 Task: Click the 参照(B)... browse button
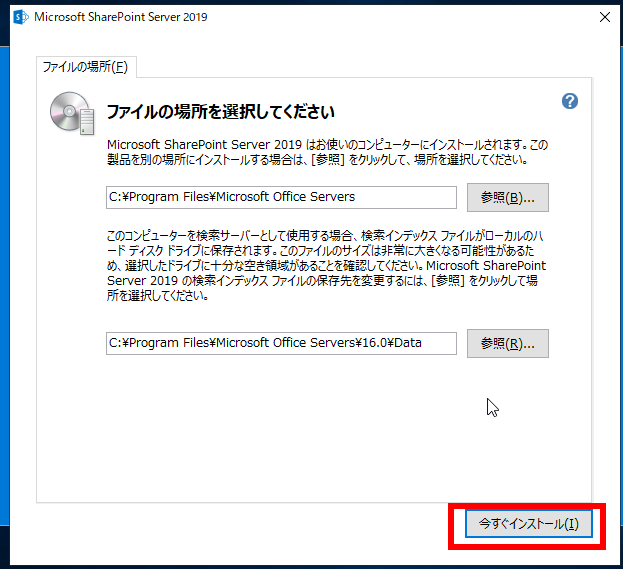pyautogui.click(x=508, y=197)
